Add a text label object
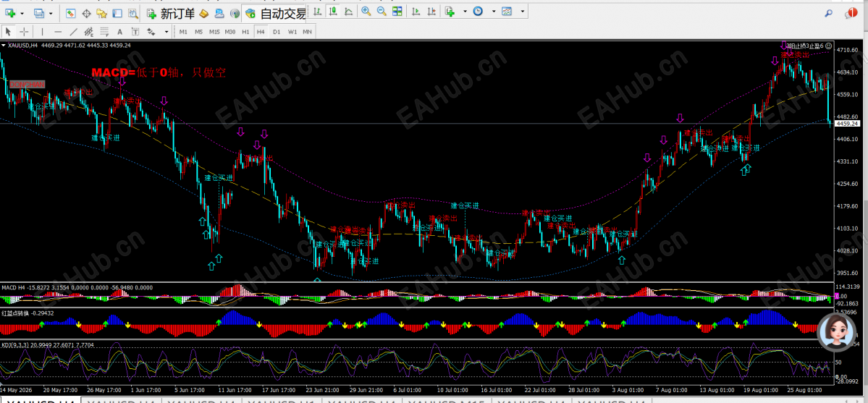868x403 pixels. pos(135,32)
